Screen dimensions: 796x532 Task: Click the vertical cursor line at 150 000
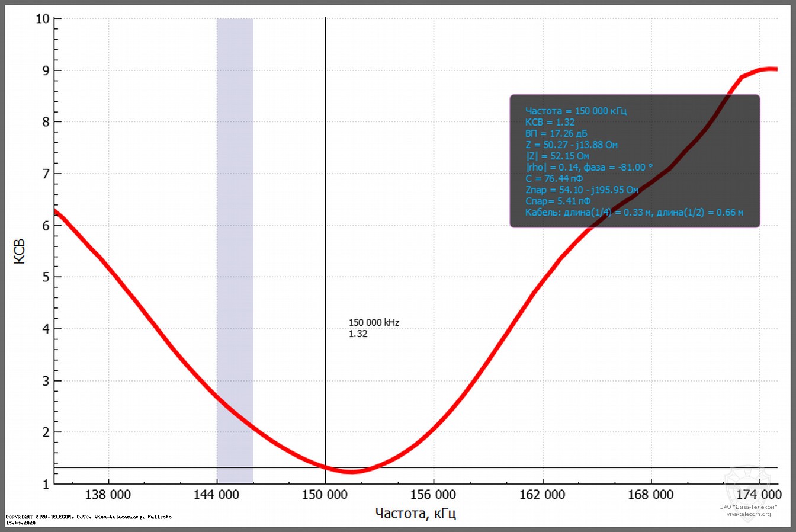click(325, 178)
